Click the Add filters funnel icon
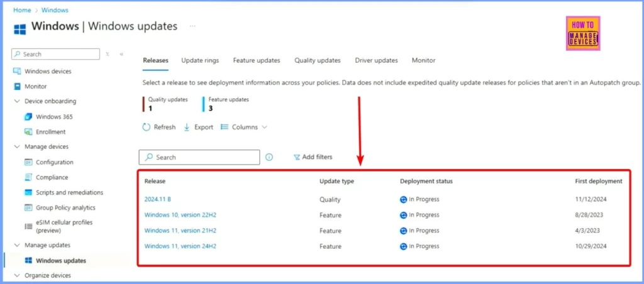644x284 pixels. pos(297,157)
